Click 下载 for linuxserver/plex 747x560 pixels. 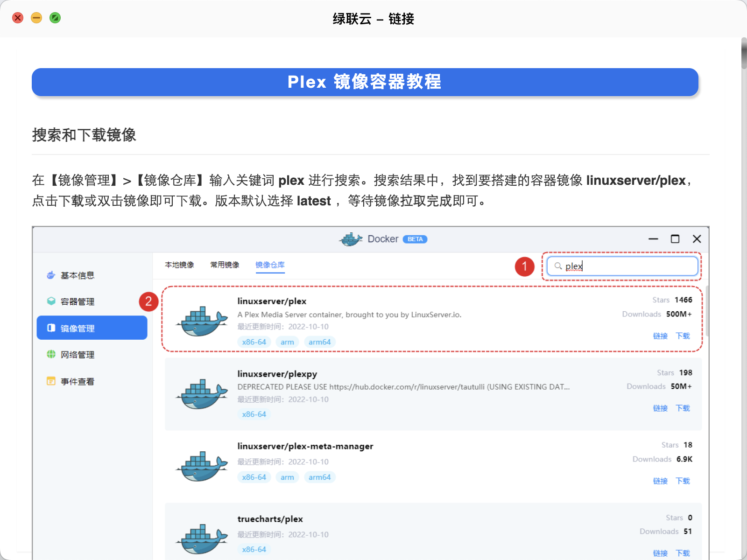683,336
